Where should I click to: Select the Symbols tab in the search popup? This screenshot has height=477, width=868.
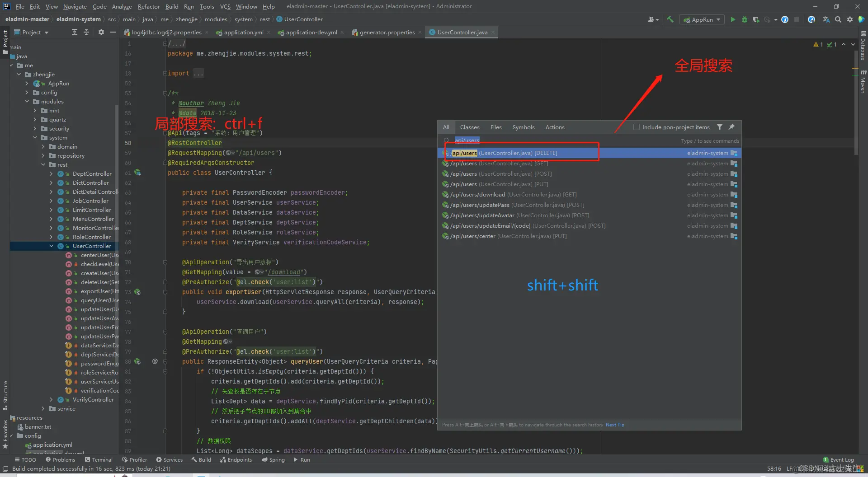pos(524,127)
